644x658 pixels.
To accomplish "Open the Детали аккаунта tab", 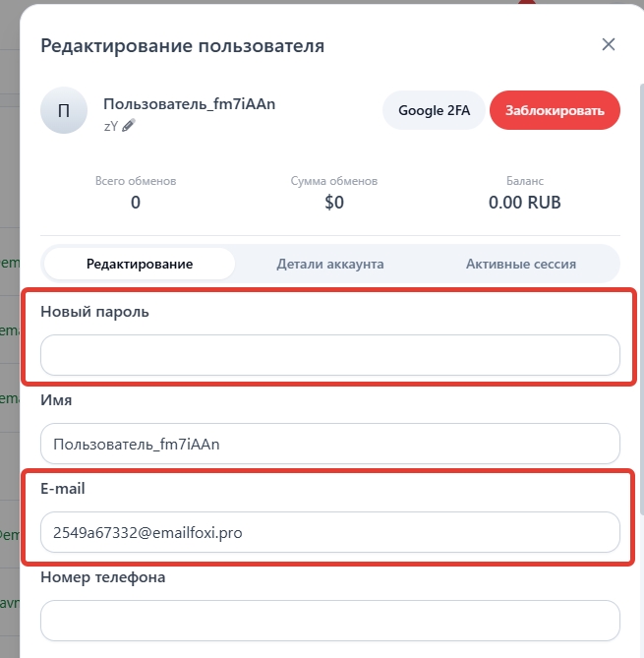I will coord(330,264).
